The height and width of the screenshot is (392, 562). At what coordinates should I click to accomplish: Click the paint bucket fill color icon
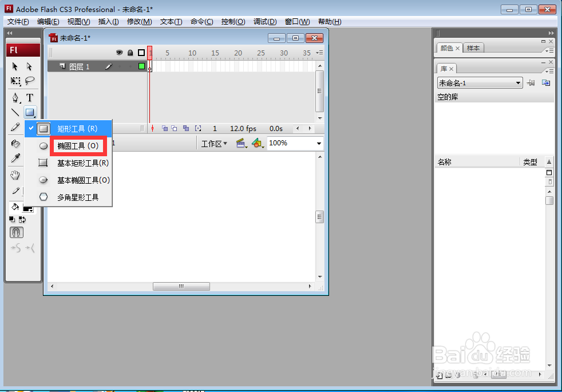15,207
